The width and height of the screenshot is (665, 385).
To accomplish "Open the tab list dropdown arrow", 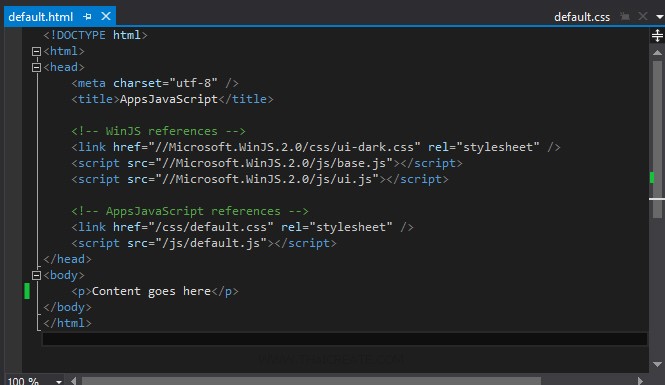I will [x=659, y=17].
